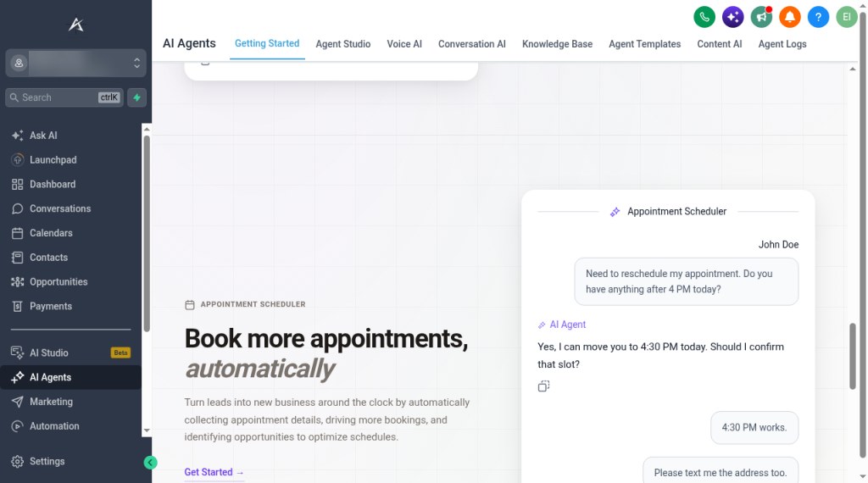The width and height of the screenshot is (868, 483).
Task: Switch to Getting Started tab
Action: point(267,43)
